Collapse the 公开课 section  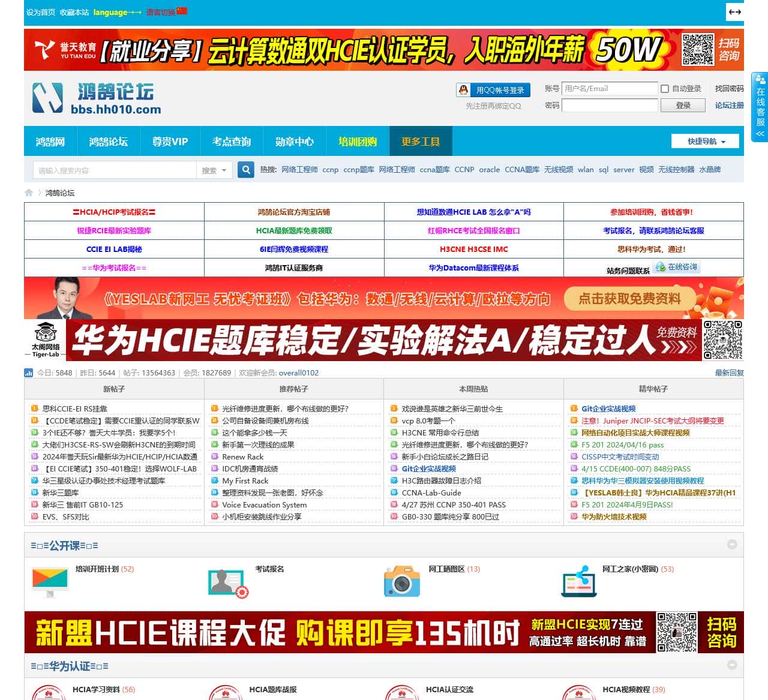tap(732, 545)
